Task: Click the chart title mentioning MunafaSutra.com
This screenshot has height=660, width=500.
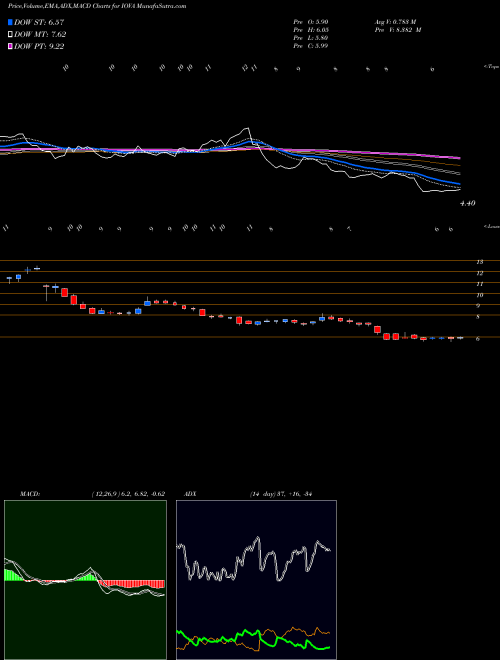Action: click(97, 6)
